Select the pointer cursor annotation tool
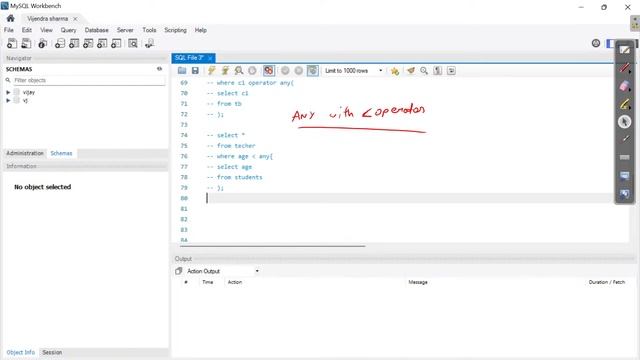The width and height of the screenshot is (640, 360). point(624,122)
